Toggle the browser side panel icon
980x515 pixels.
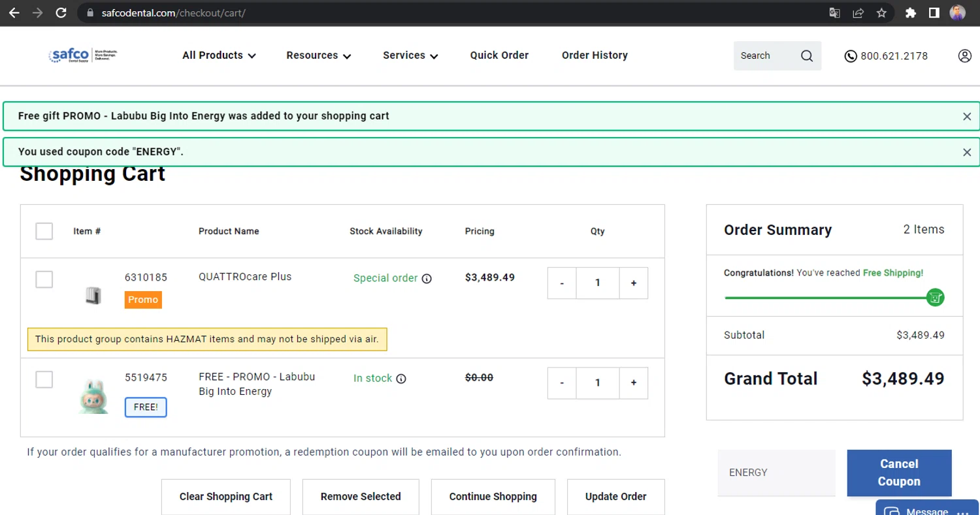934,12
